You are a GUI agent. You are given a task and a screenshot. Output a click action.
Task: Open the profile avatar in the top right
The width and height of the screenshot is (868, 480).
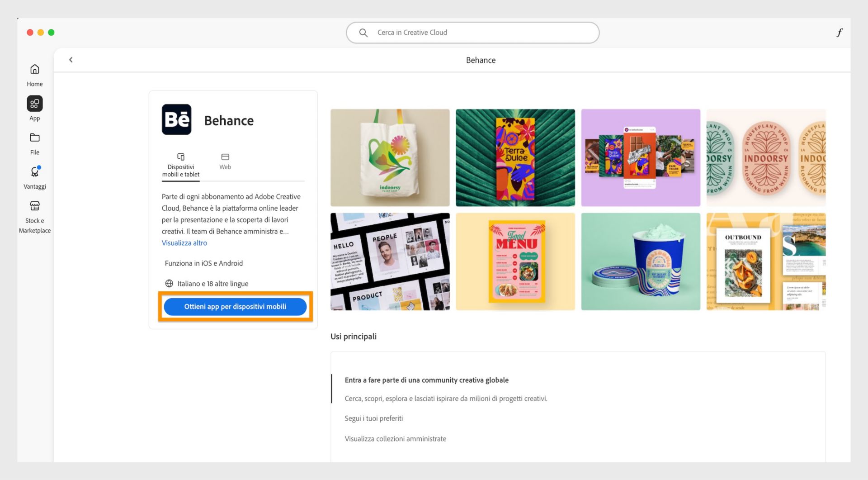point(840,32)
